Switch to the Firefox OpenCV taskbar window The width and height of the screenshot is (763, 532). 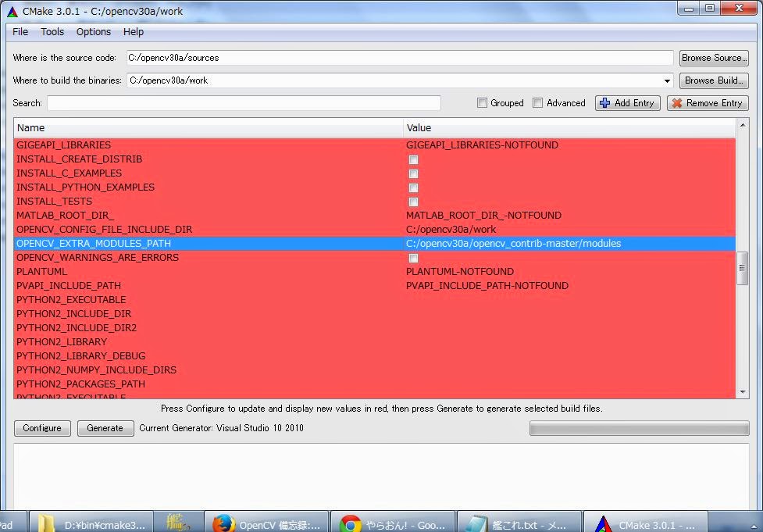click(266, 523)
